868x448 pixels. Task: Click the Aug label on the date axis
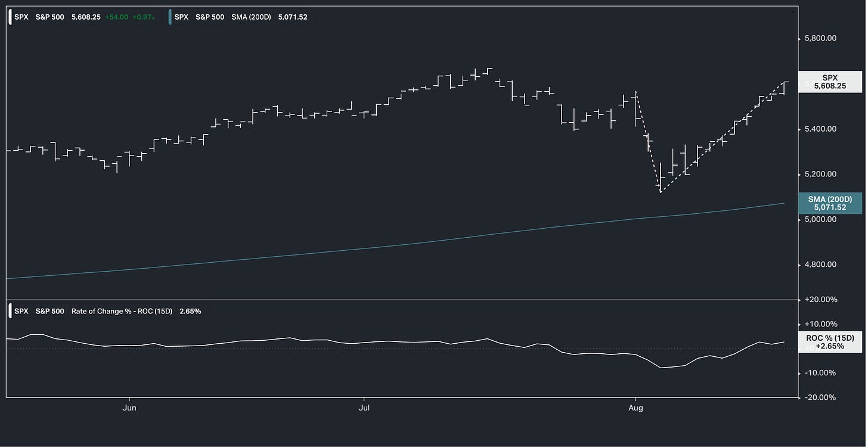point(636,408)
